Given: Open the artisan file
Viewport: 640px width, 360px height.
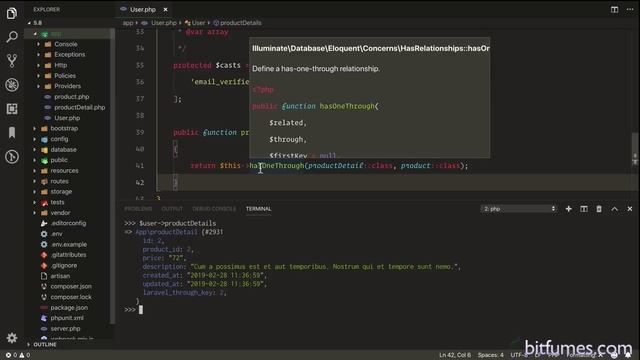Looking at the screenshot, I should click(x=60, y=276).
